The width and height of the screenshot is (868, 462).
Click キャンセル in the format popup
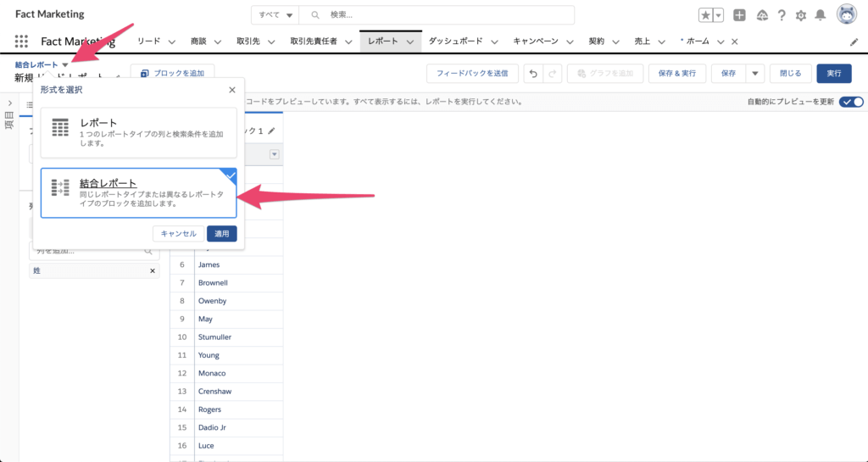(178, 233)
